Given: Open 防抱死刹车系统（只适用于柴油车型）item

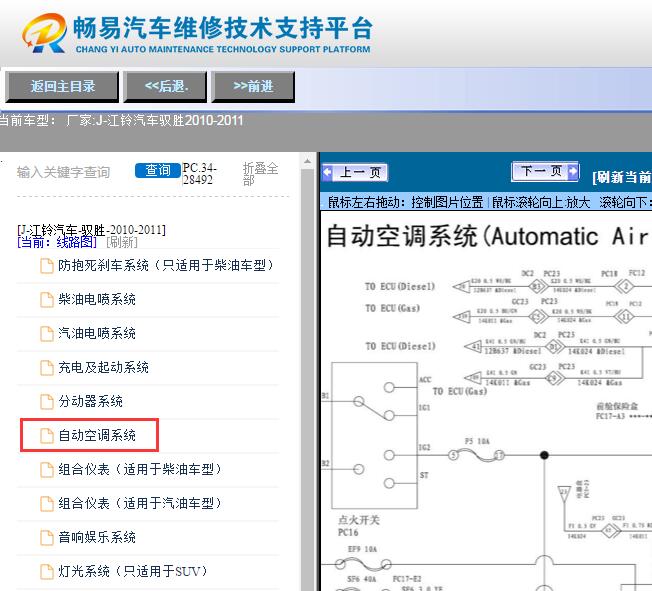Looking at the screenshot, I should (166, 265).
